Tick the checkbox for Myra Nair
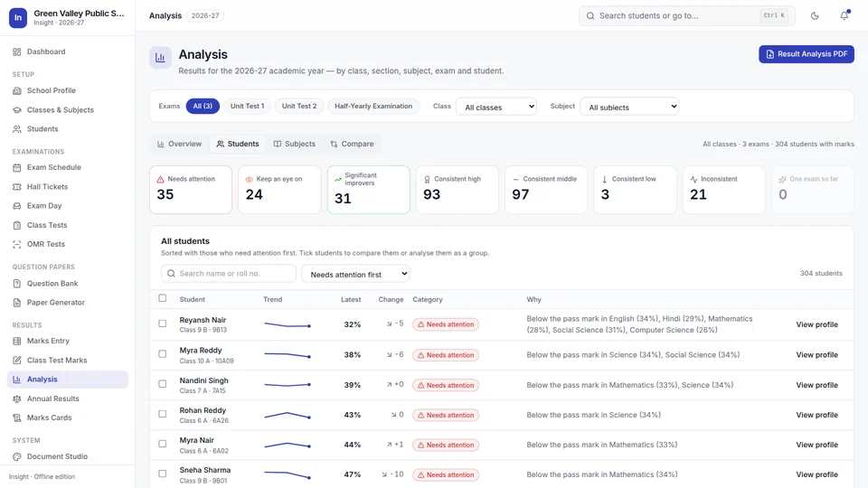The image size is (868, 488). coord(162,444)
